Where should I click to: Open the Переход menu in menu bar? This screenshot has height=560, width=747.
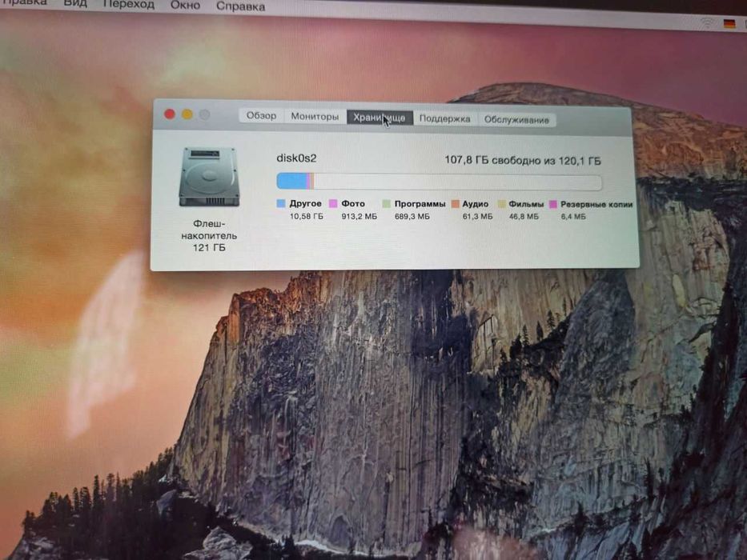pos(129,5)
